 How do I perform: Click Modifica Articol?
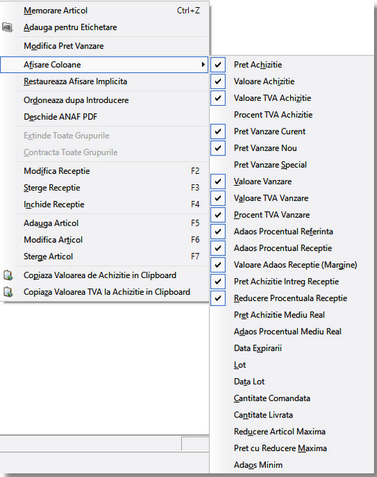(x=105, y=240)
